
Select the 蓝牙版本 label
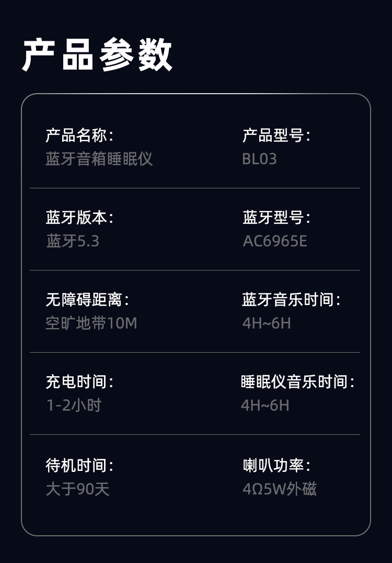pyautogui.click(x=79, y=218)
